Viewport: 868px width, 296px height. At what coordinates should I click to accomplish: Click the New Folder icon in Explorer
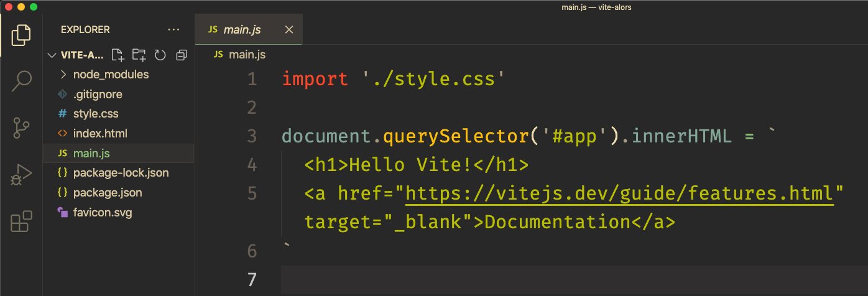point(139,55)
